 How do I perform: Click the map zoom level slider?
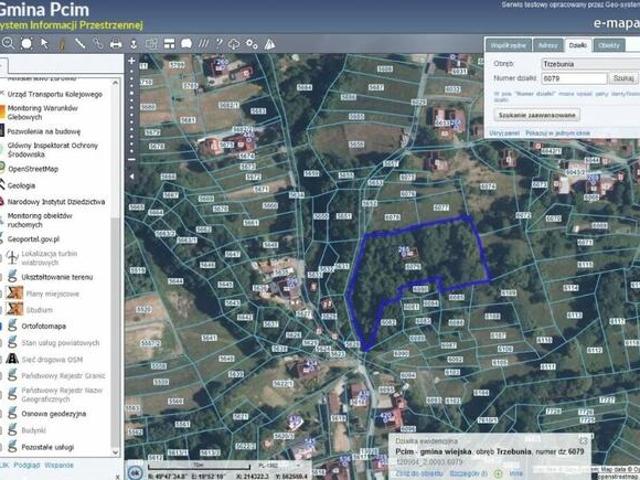[131, 114]
